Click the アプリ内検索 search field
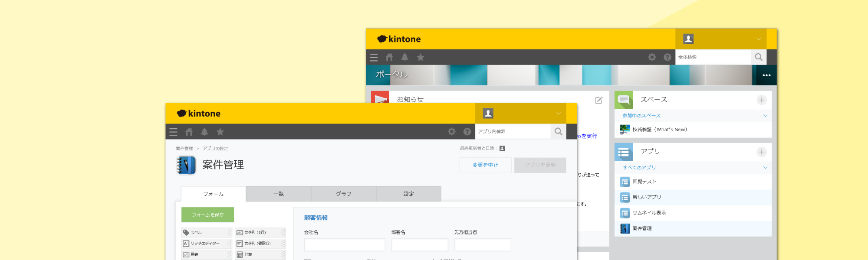 (513, 131)
